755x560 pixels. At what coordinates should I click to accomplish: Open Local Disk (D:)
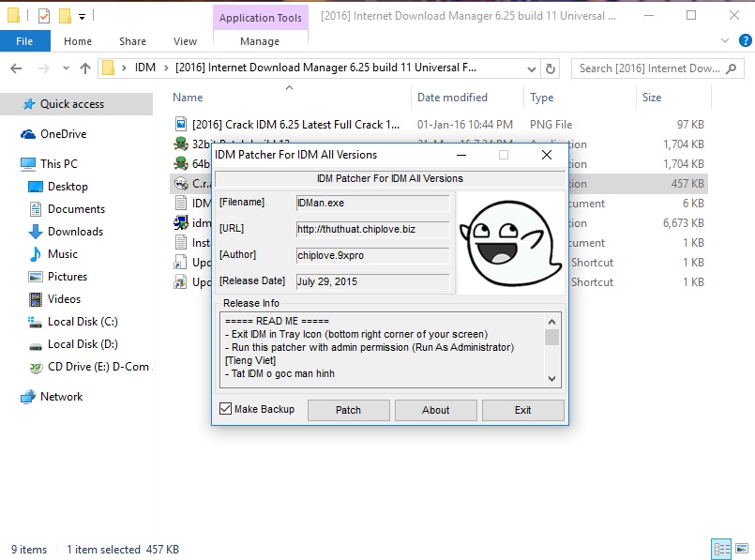83,344
